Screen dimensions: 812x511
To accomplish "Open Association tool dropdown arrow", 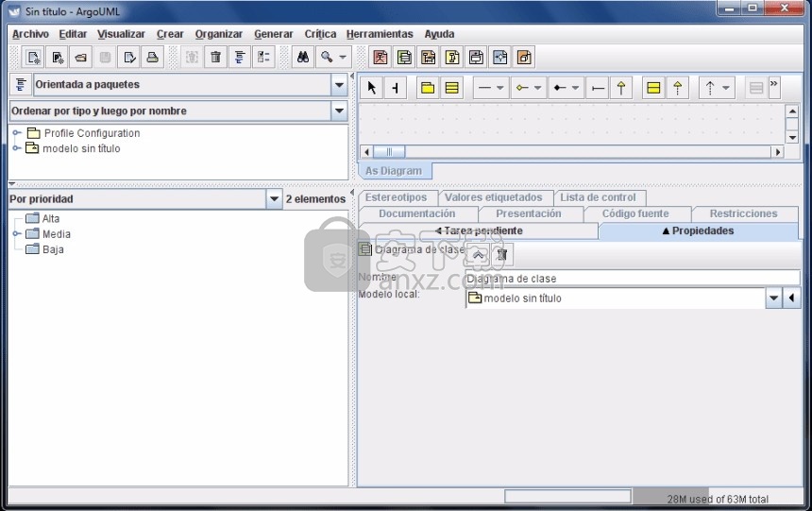I will click(499, 88).
